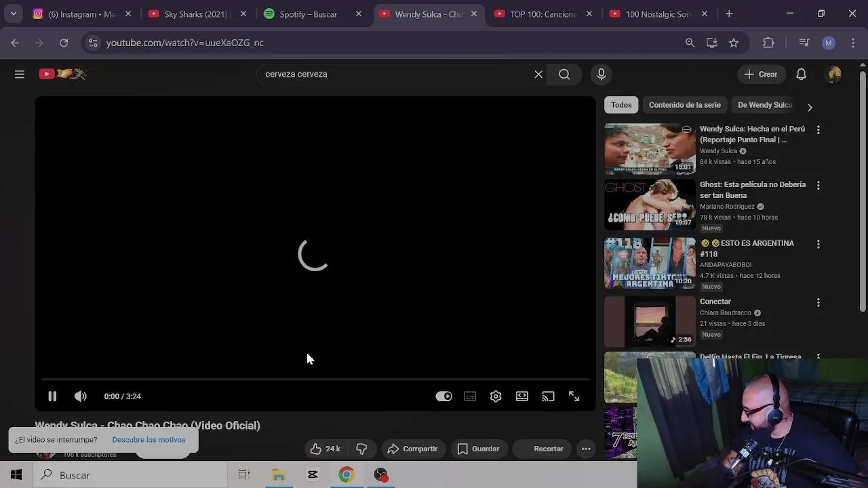Viewport: 868px width, 488px height.
Task: View site information icon in address bar
Action: click(94, 43)
